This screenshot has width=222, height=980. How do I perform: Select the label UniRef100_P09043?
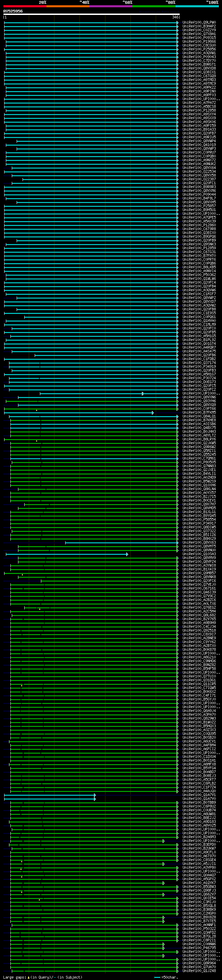pyautogui.click(x=199, y=57)
